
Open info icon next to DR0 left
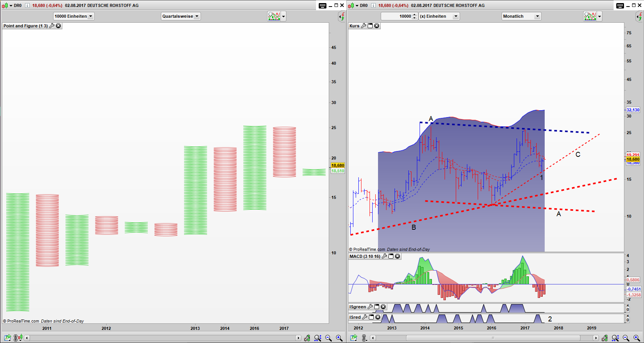[27, 5]
